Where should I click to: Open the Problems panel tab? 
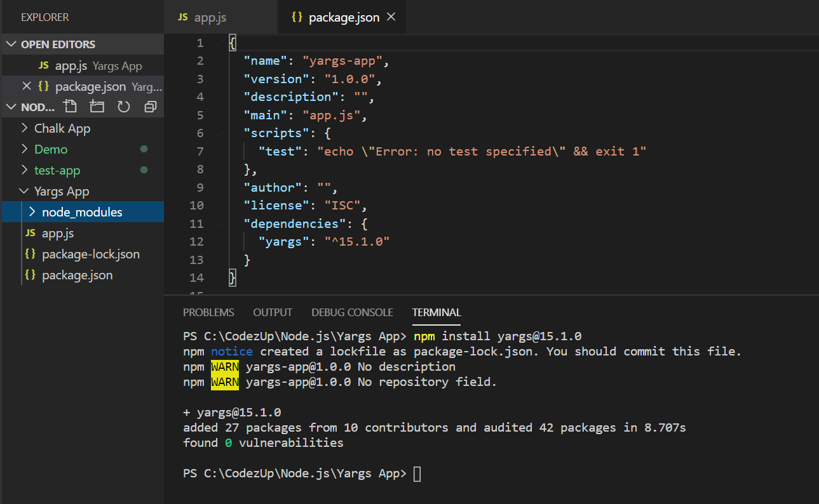click(208, 312)
